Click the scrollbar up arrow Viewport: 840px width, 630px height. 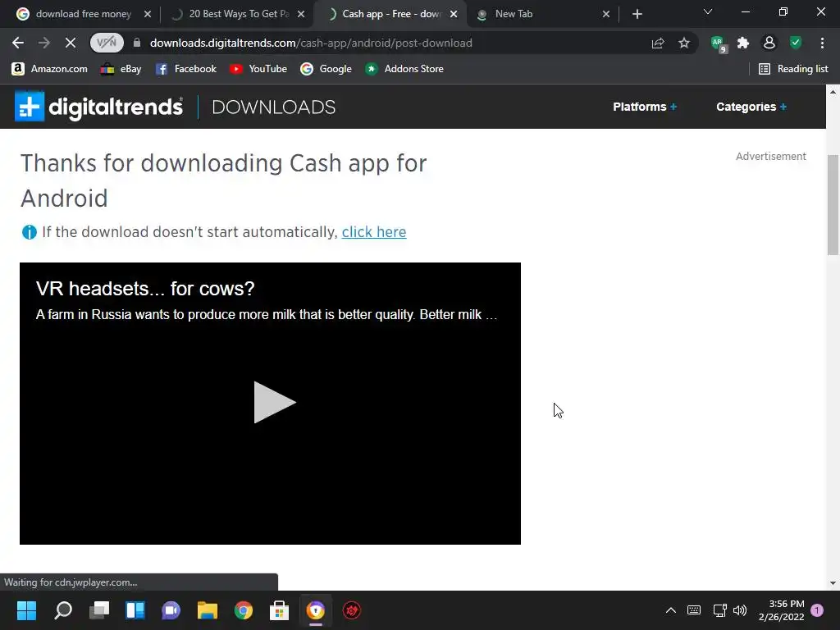833,92
